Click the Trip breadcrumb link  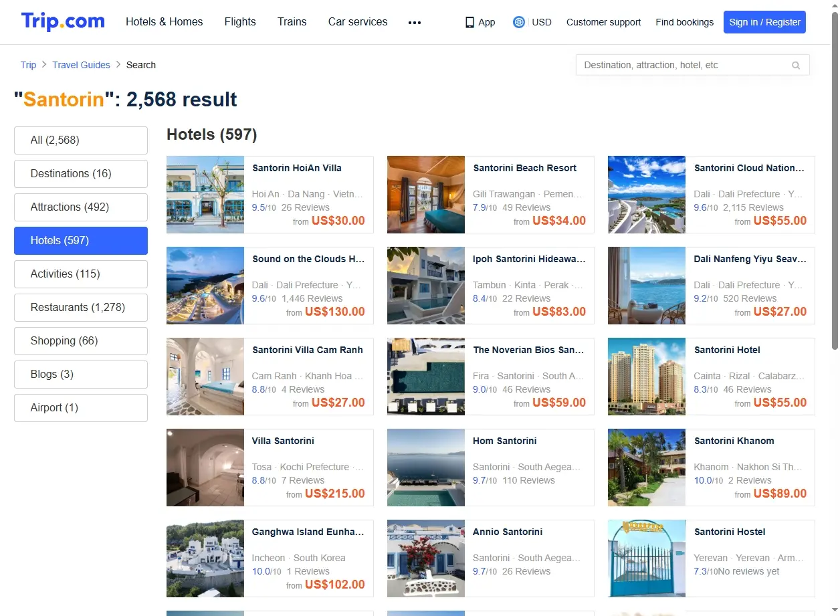[28, 65]
